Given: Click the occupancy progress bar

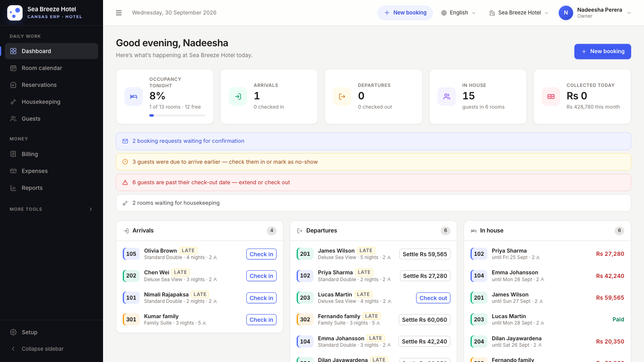Looking at the screenshot, I should click(x=177, y=115).
